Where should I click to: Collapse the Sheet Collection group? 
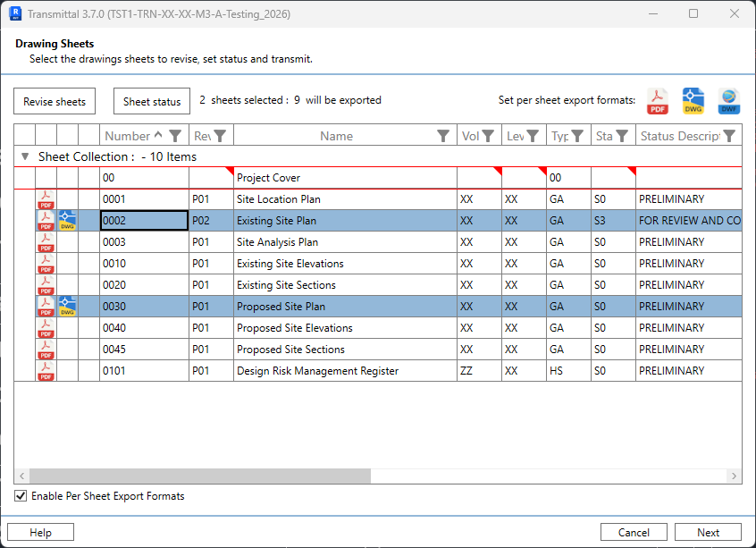click(25, 156)
